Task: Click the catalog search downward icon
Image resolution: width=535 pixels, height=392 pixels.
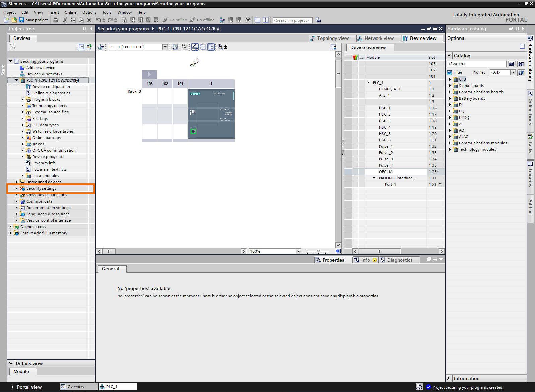Action: point(512,64)
